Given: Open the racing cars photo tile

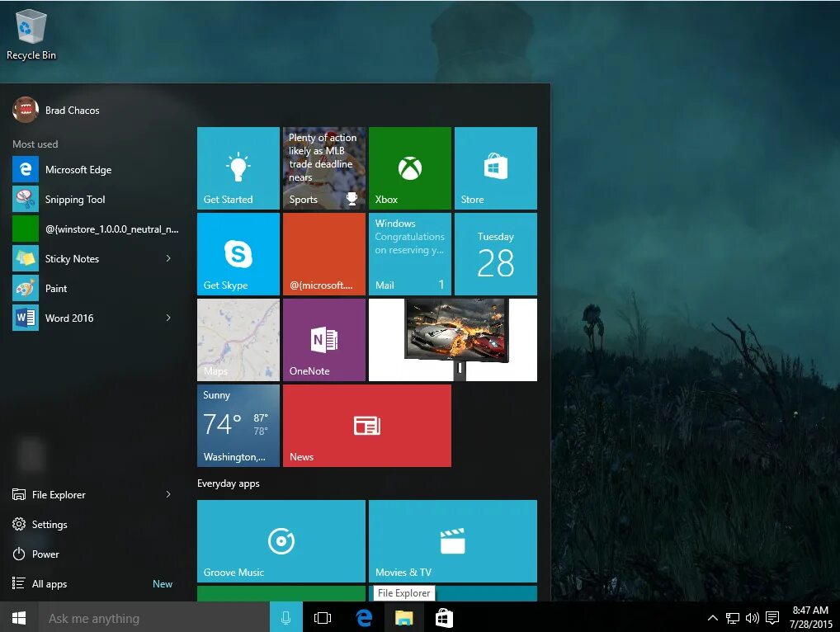Looking at the screenshot, I should [453, 340].
